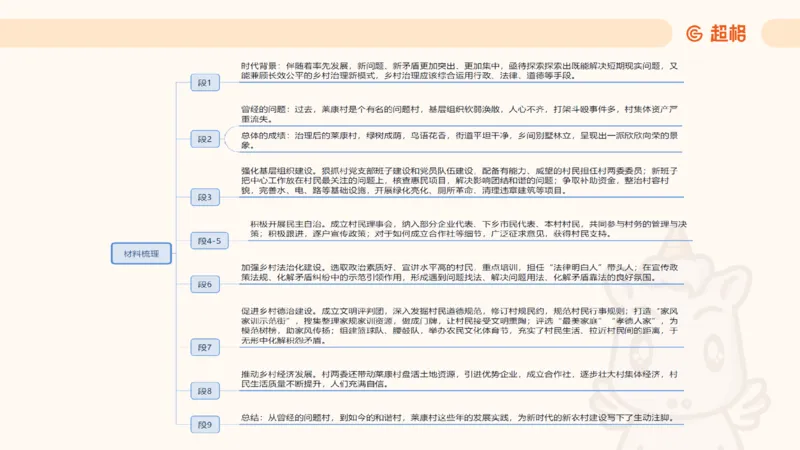
Task: Click the text starting 积极开展民主自治
Action: [468, 229]
